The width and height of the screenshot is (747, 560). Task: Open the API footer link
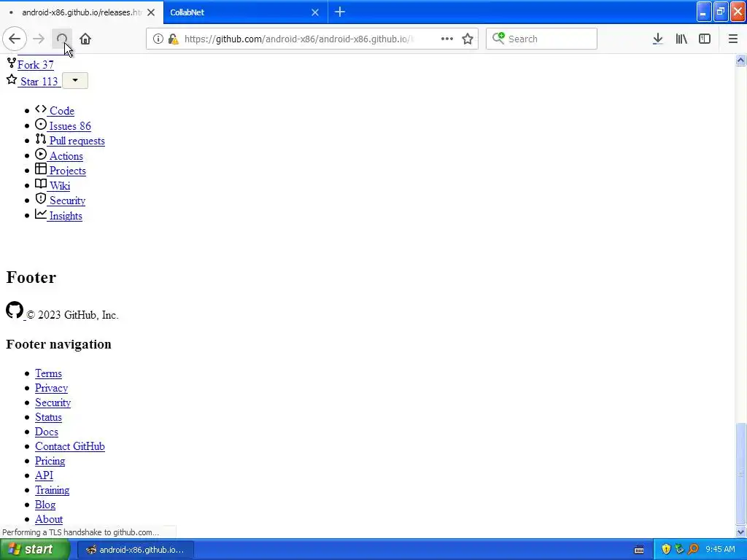tap(44, 475)
